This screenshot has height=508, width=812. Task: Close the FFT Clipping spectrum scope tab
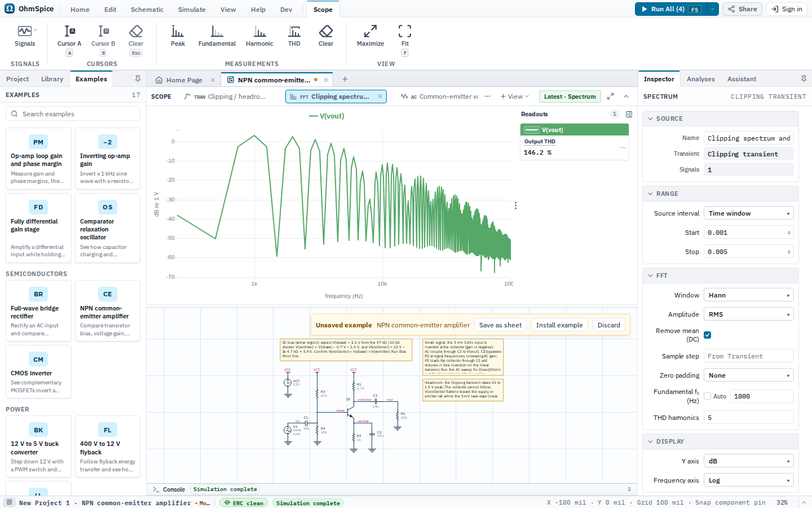point(380,97)
